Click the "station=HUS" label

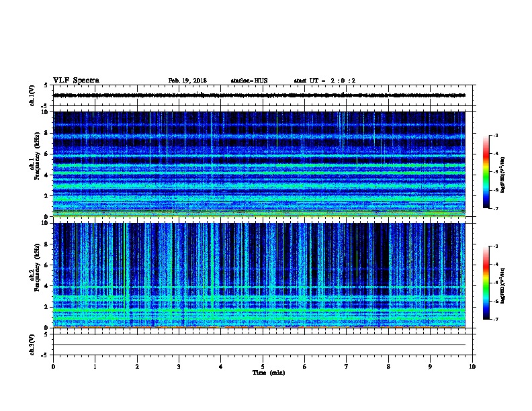(249, 81)
